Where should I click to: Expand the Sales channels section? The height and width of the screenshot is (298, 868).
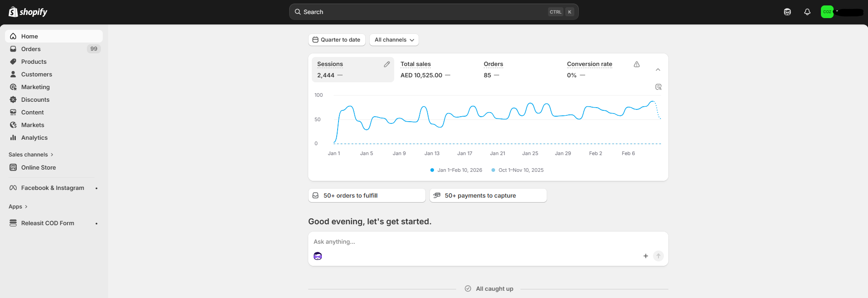point(31,155)
